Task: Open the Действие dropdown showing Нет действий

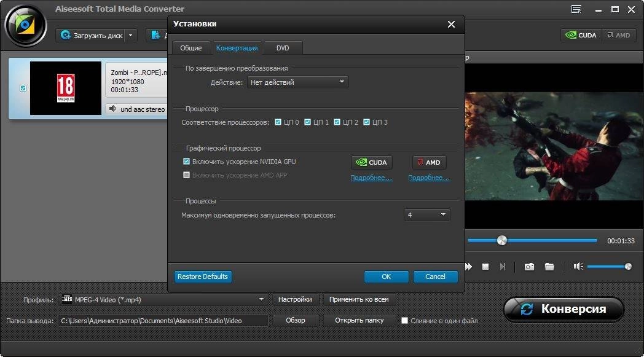Action: coord(298,82)
